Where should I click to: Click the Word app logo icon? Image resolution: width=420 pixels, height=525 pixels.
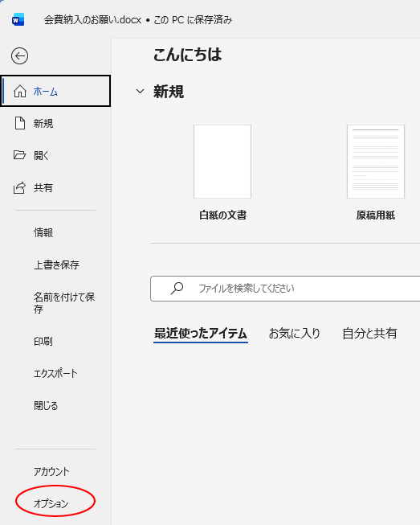click(x=18, y=20)
